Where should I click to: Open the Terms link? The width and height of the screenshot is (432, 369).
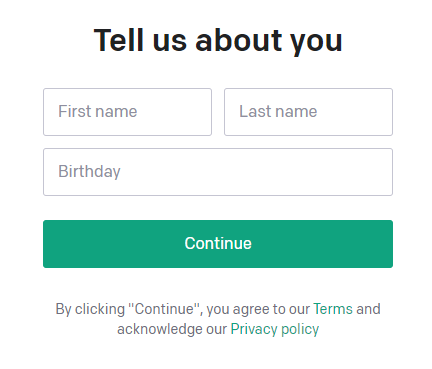click(333, 309)
